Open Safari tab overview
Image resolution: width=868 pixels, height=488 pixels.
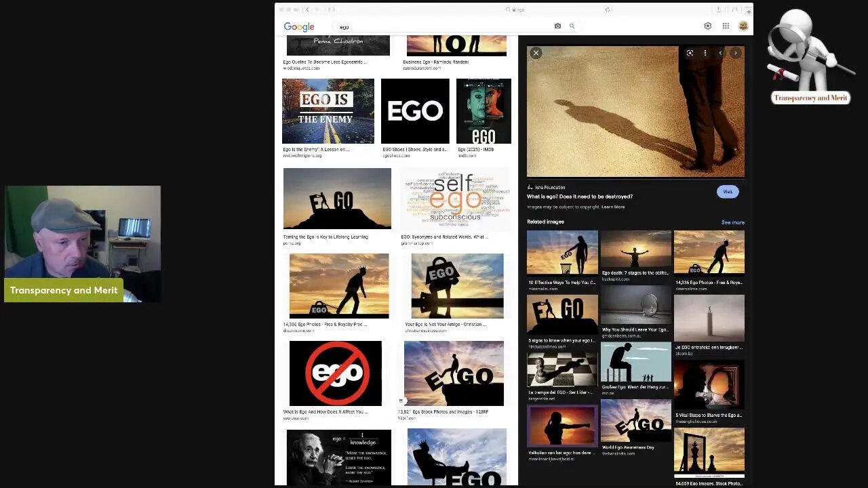[734, 9]
